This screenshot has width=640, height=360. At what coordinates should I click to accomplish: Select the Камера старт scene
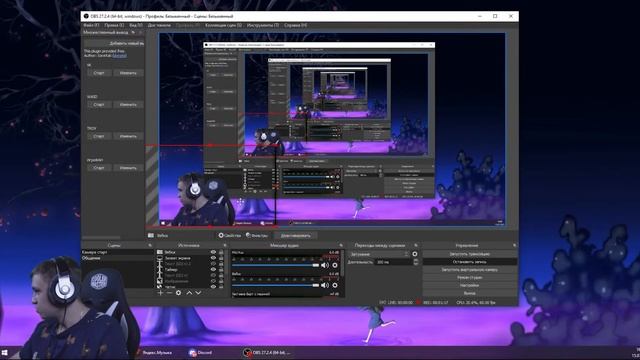click(118, 252)
